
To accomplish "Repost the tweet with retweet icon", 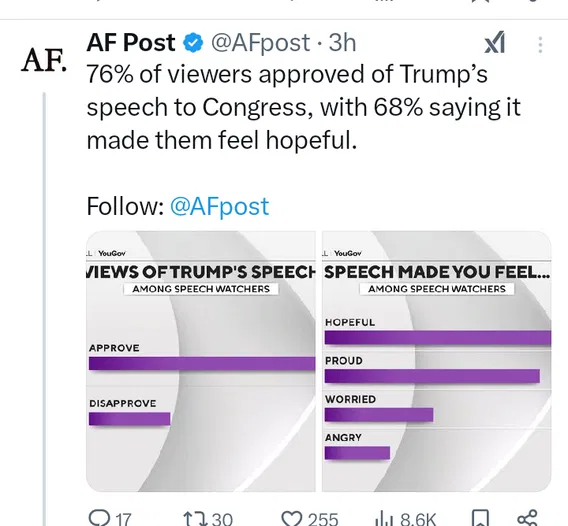I will [194, 518].
